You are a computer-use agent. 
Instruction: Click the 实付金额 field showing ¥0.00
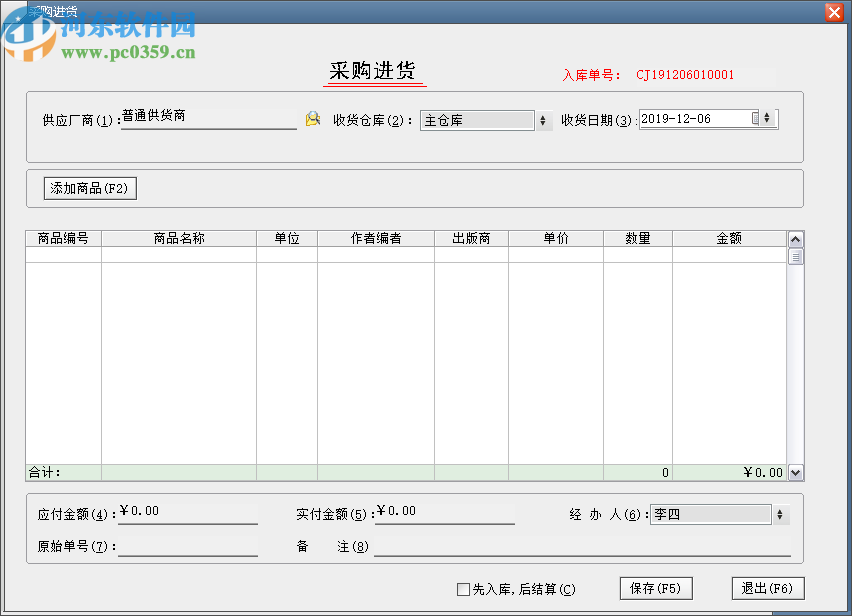(445, 511)
